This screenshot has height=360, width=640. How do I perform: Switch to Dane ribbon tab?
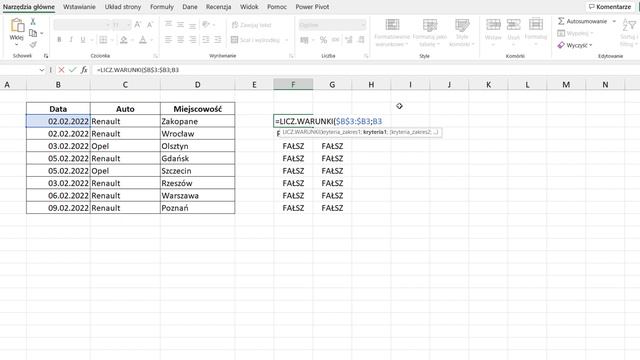(190, 7)
